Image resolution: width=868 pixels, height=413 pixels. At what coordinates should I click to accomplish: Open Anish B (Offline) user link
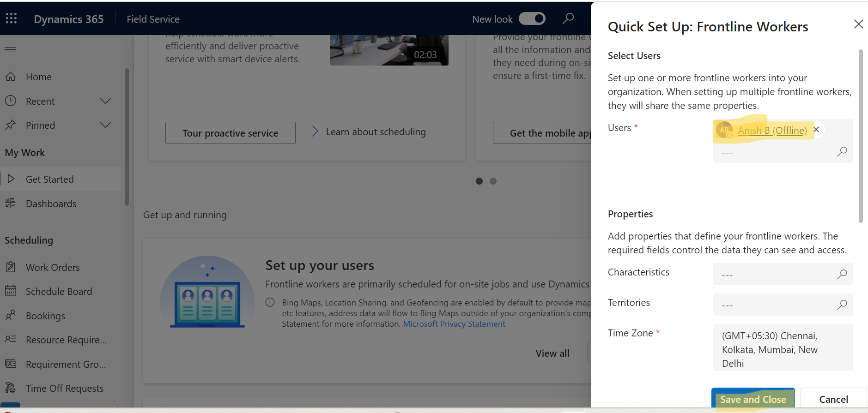772,131
